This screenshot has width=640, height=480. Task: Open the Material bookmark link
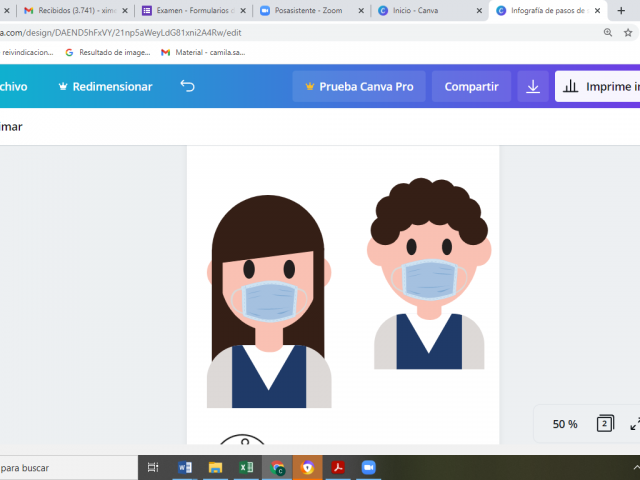click(x=203, y=52)
